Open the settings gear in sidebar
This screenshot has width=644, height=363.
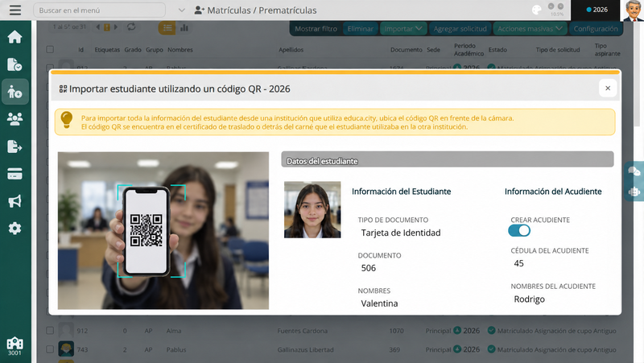[14, 229]
